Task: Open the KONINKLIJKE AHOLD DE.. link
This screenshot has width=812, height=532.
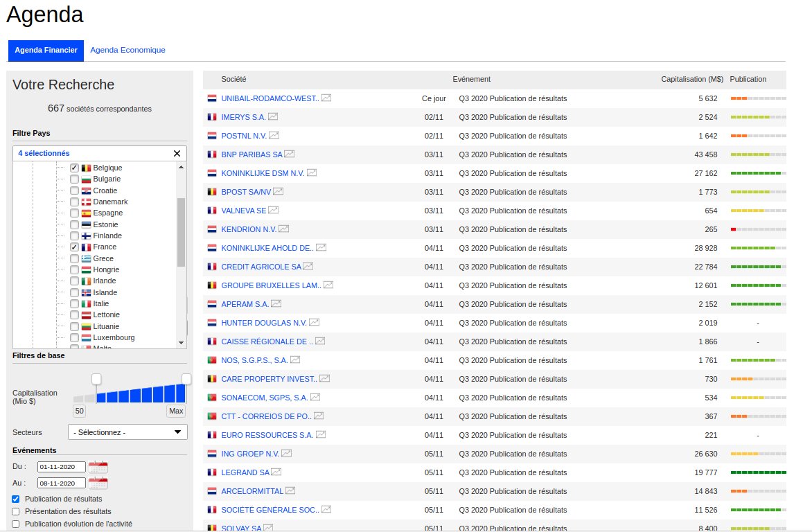Action: point(267,248)
